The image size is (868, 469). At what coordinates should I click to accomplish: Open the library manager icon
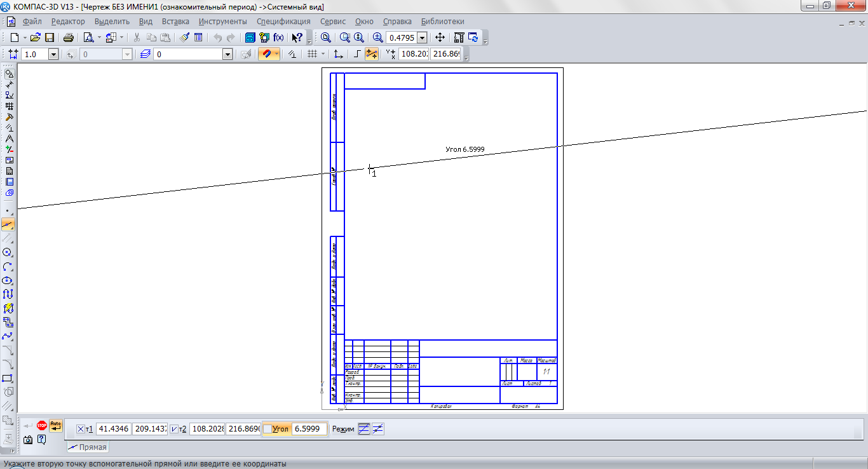pyautogui.click(x=264, y=37)
